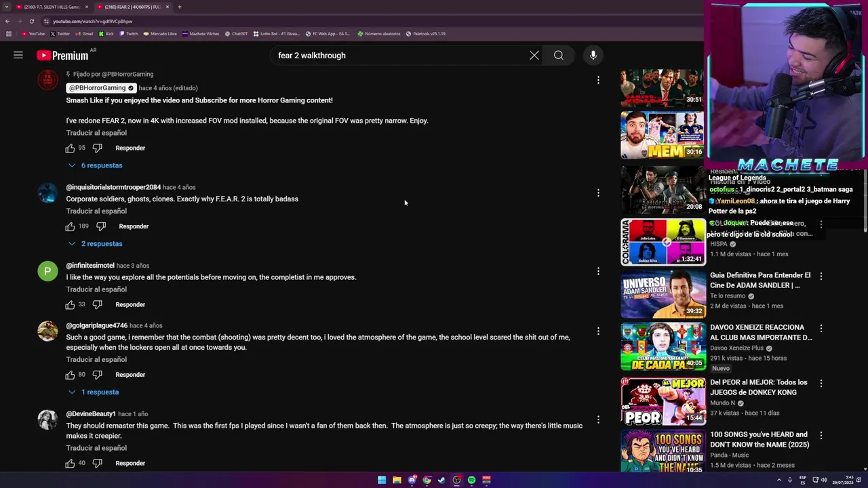Viewport: 868px width, 488px height.
Task: Open Windows Start menu
Action: [382, 480]
